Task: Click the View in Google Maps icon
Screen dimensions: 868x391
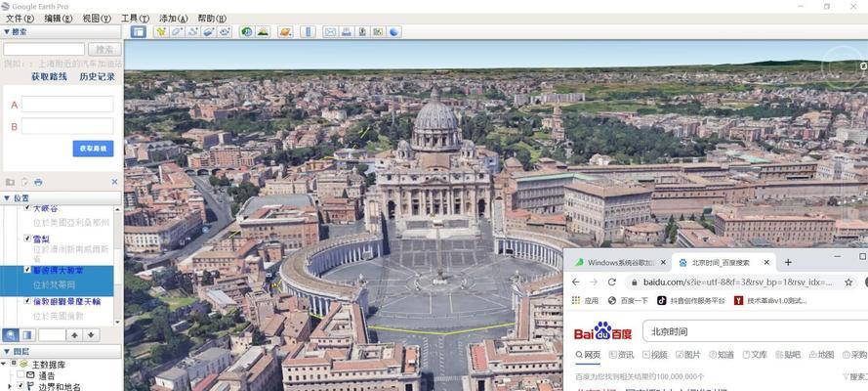Action: [x=378, y=32]
